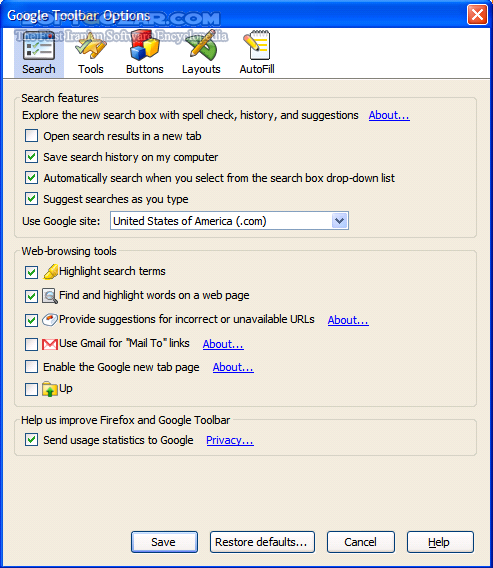Viewport: 493px width, 568px height.
Task: Open About link for URL suggestions
Action: click(x=348, y=320)
